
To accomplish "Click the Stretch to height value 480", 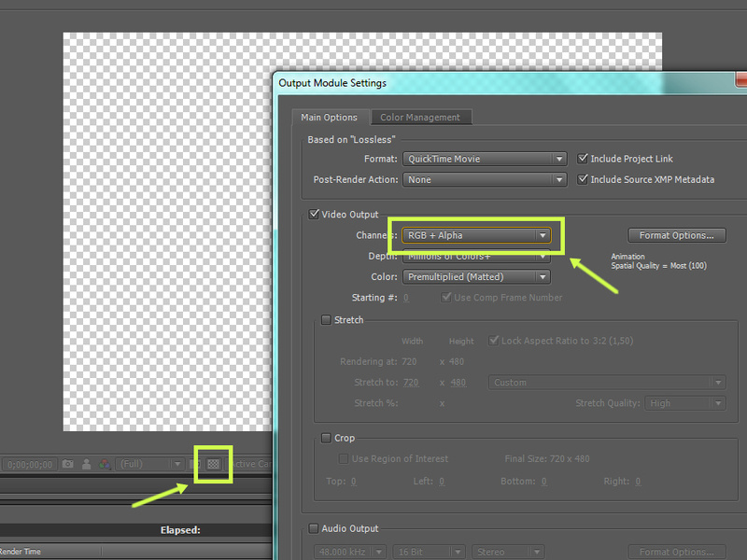I will tap(458, 383).
